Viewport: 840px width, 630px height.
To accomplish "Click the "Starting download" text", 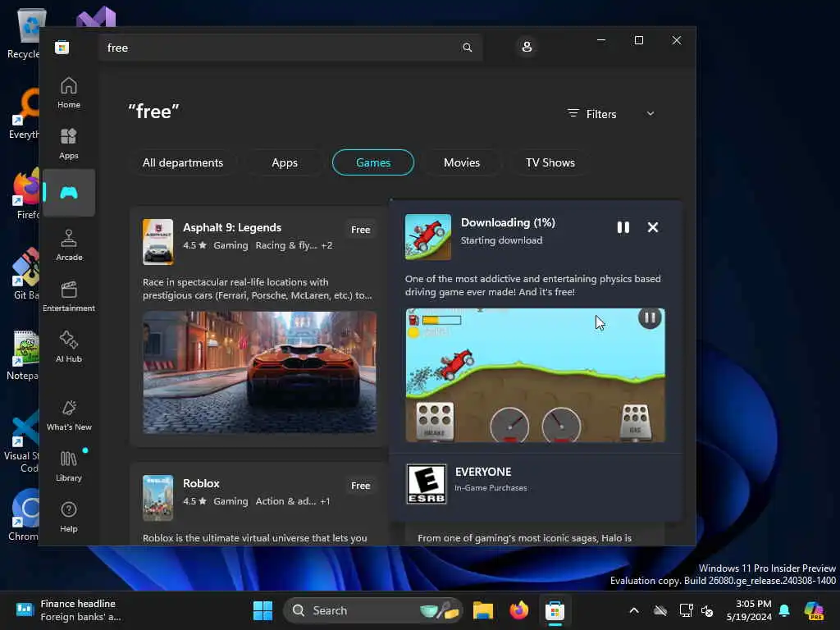I will pos(501,240).
